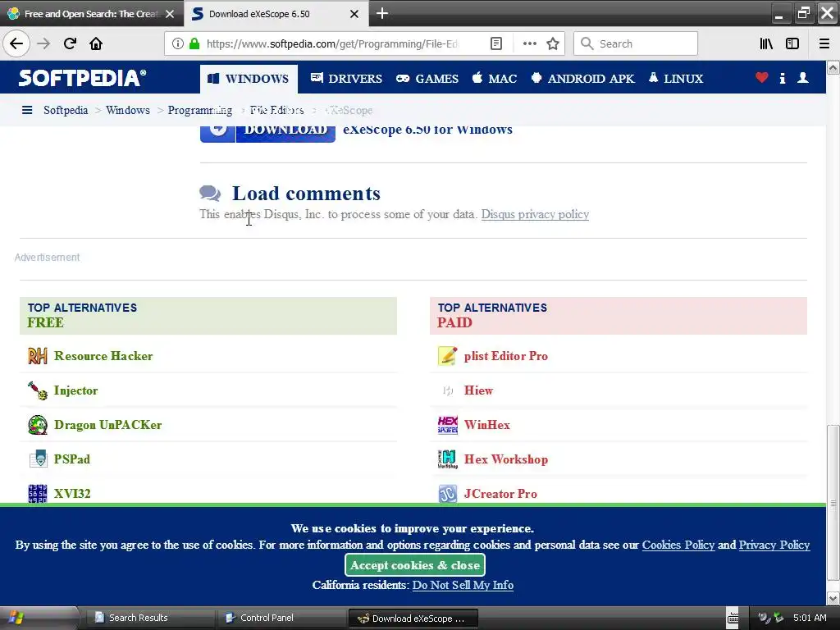Open the GAMES category
840x630 pixels.
coord(427,79)
